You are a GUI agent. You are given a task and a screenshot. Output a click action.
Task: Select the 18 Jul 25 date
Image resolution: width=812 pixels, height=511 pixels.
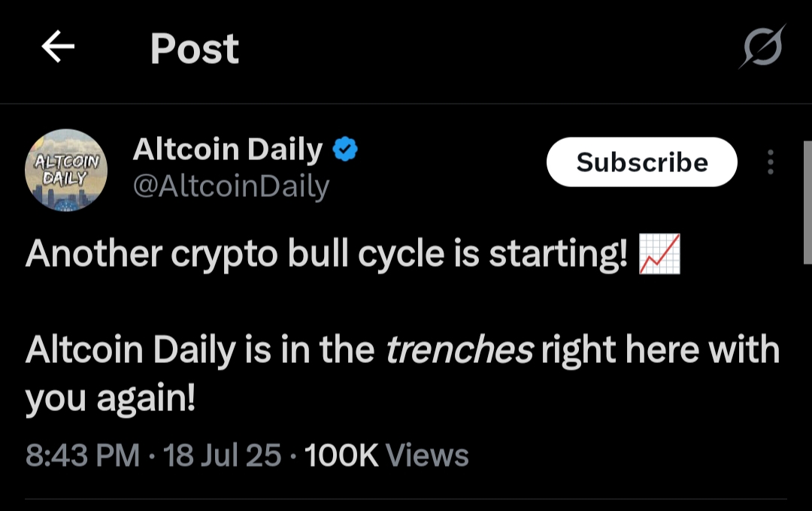click(x=223, y=455)
